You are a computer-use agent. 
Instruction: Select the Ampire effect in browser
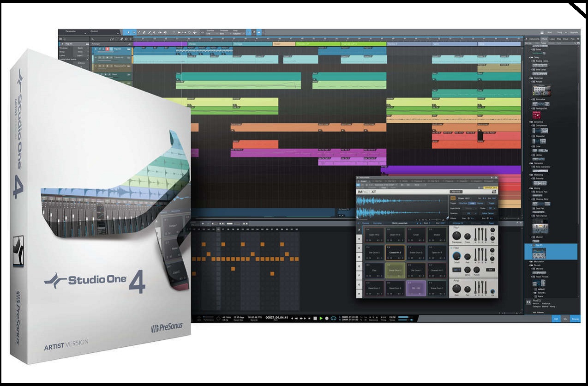click(540, 82)
